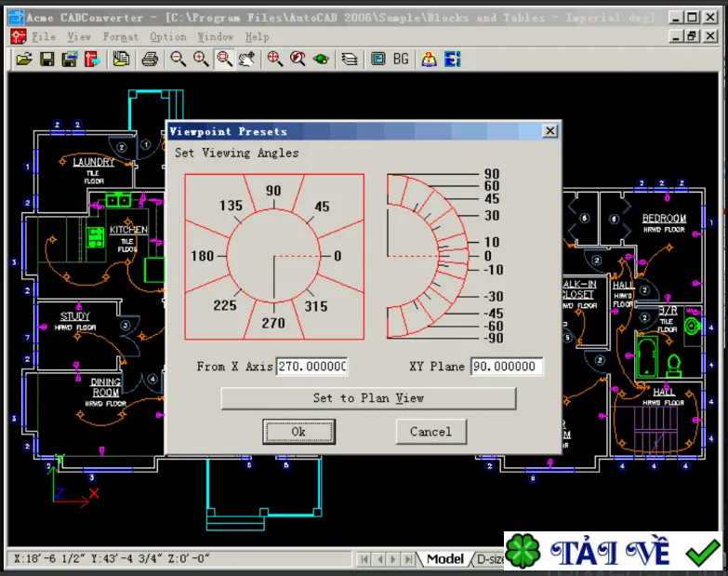Click the XY Plane input field
728x576 pixels.
506,367
